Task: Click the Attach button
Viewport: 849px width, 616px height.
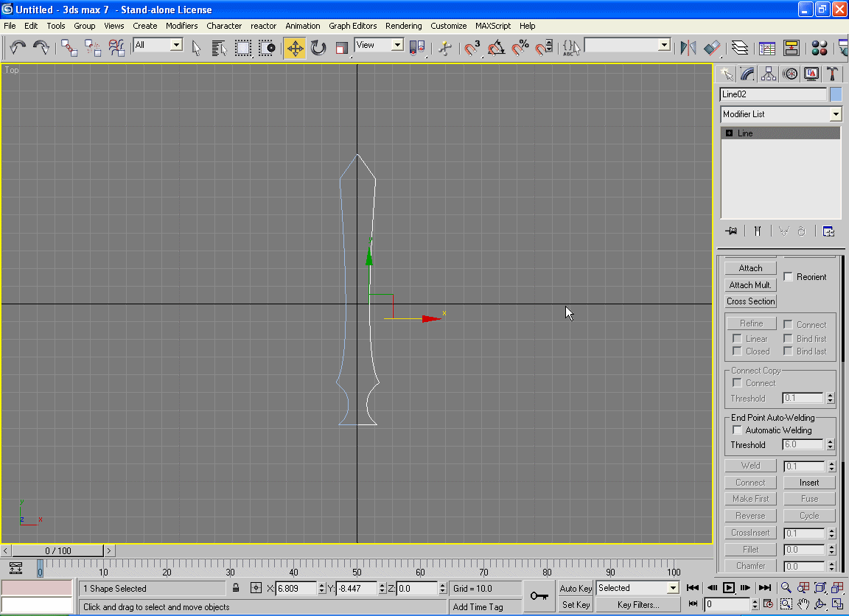Action: 750,268
